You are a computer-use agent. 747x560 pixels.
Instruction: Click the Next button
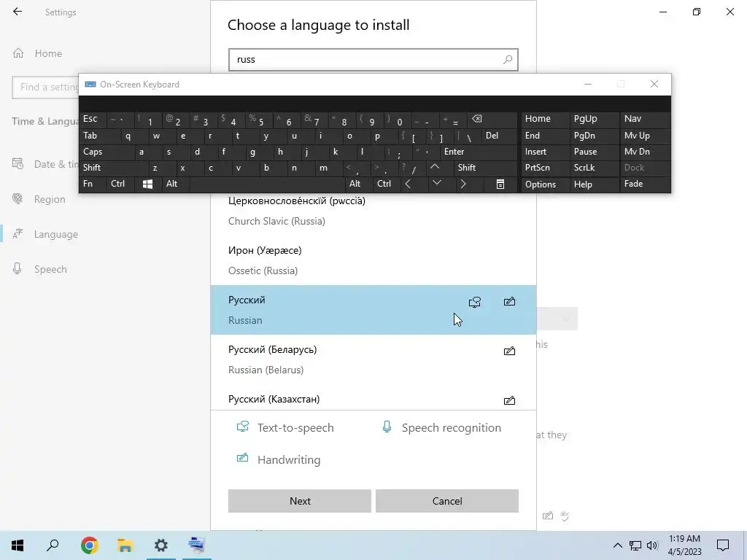click(x=300, y=501)
